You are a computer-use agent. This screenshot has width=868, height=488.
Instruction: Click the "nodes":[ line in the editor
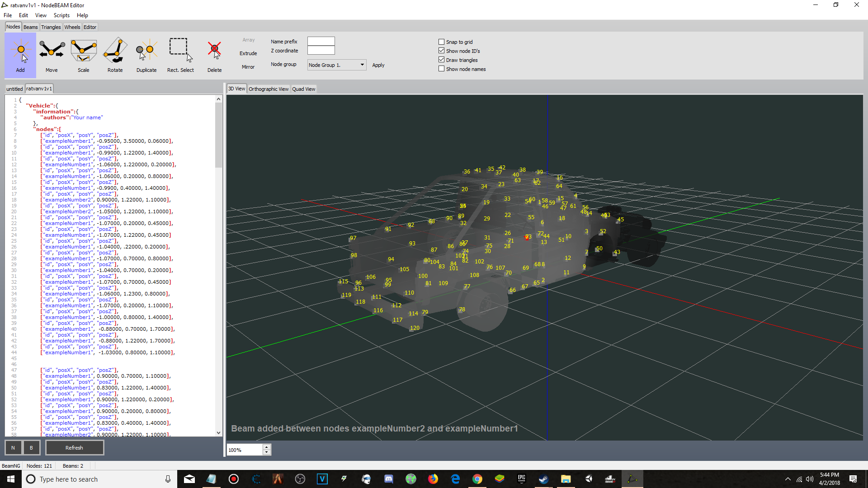47,129
